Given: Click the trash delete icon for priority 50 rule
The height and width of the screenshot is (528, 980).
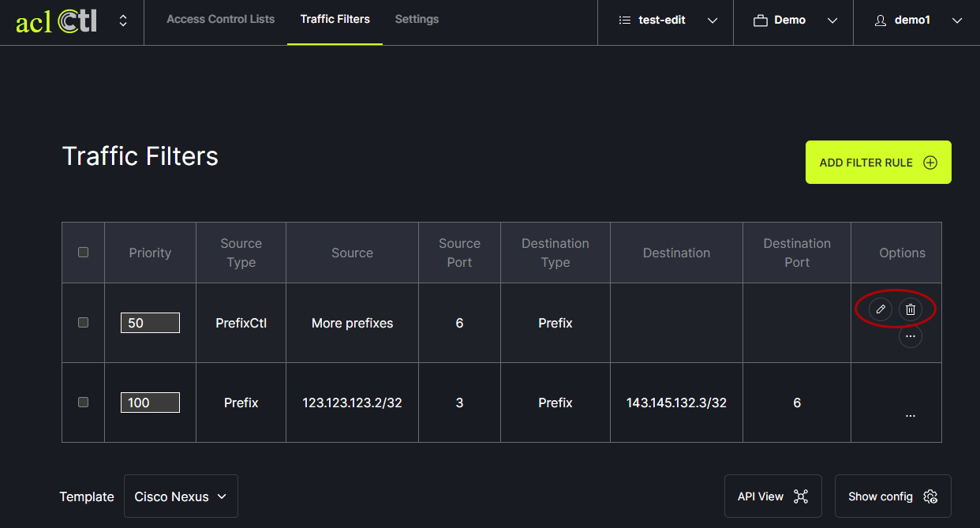Looking at the screenshot, I should pyautogui.click(x=910, y=310).
